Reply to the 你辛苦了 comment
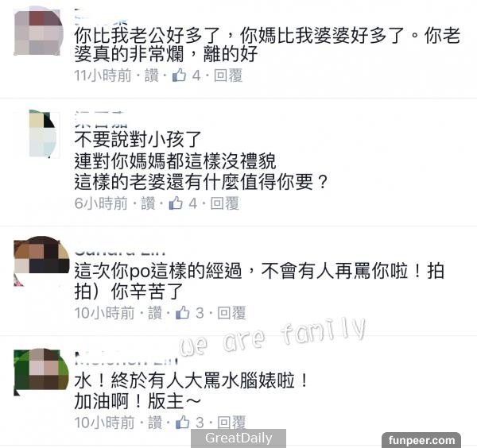 click(x=231, y=313)
